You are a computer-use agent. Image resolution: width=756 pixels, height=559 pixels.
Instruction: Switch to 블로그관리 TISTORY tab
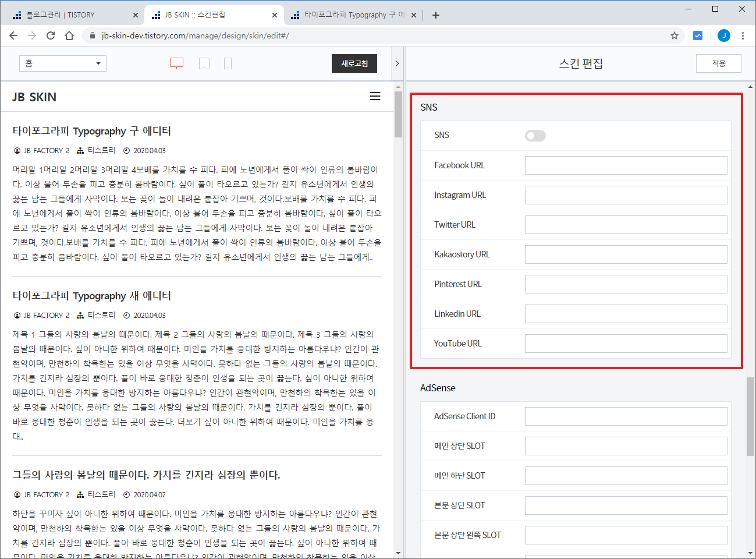coord(73,15)
